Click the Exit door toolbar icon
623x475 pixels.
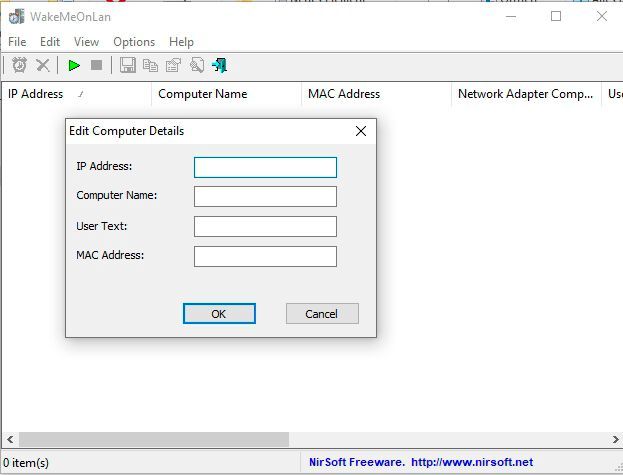pyautogui.click(x=219, y=65)
